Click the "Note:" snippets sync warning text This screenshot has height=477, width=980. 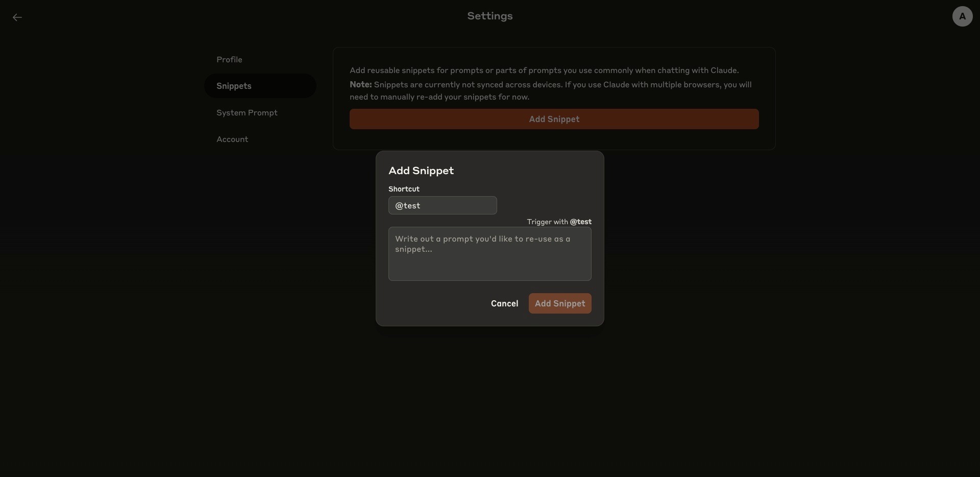(550, 90)
